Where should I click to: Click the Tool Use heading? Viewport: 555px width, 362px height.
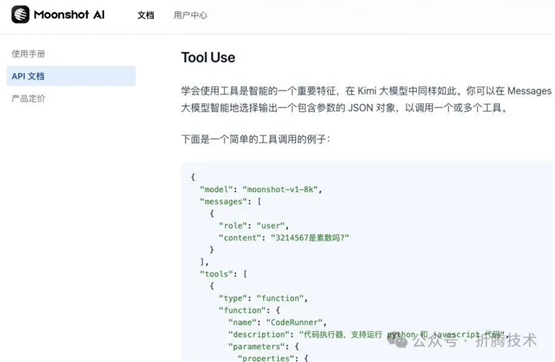pos(208,57)
